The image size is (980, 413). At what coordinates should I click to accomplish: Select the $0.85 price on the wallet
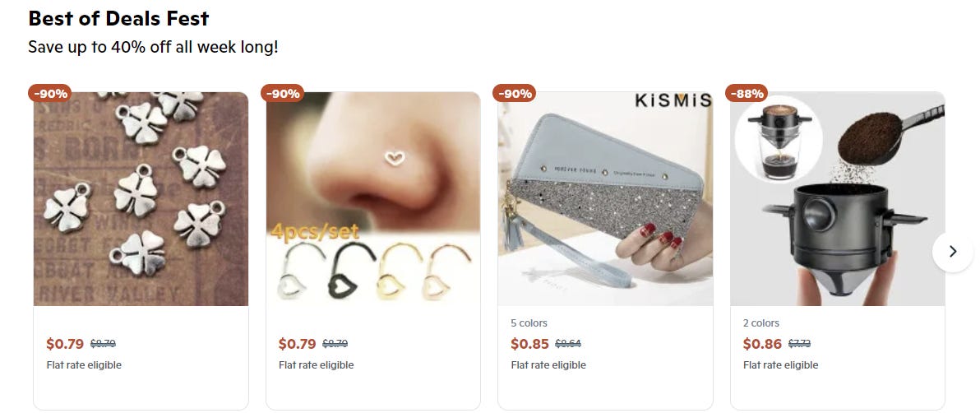point(530,344)
